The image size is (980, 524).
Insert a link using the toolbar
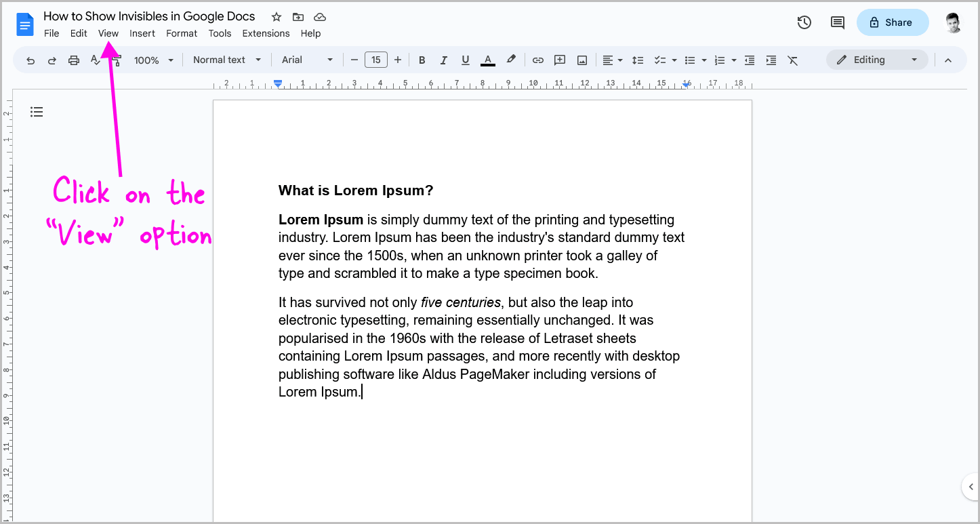pyautogui.click(x=537, y=60)
